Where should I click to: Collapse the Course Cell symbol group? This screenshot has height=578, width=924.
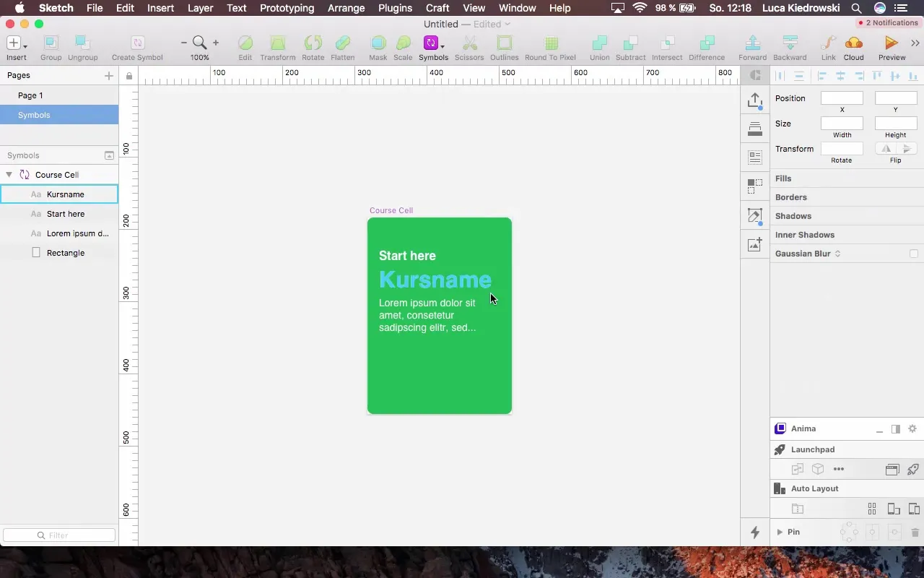point(9,175)
